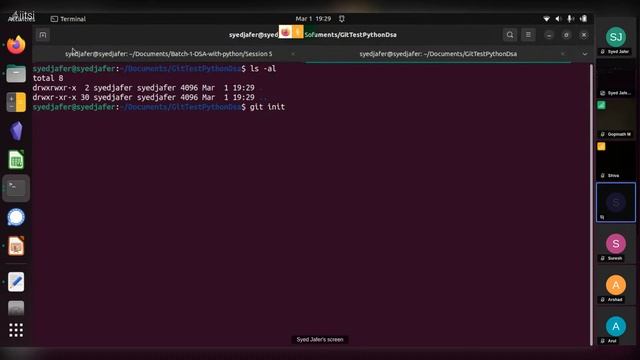Click the 'drwxr-xr-x 30 syedjafer' line
This screenshot has height=360, width=640.
click(143, 97)
